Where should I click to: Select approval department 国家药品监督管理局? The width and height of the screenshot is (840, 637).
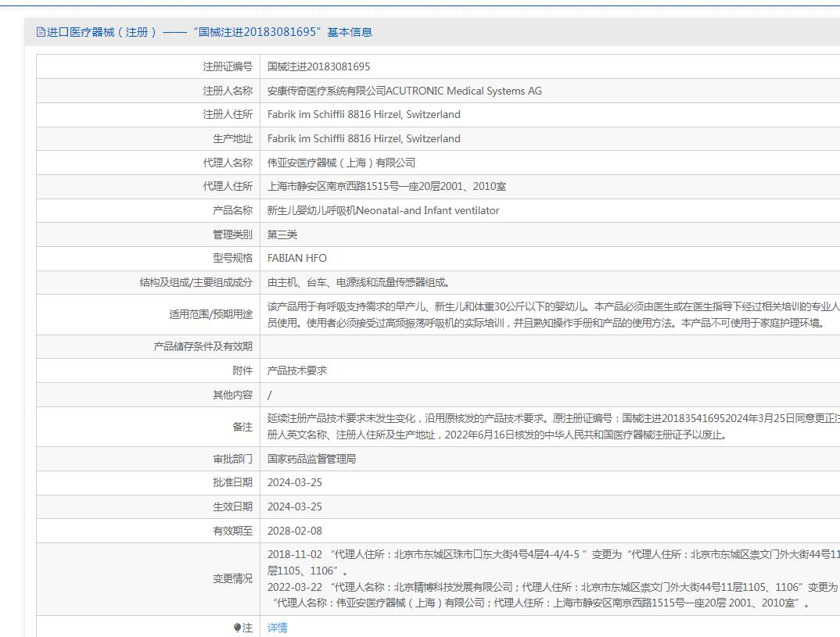(312, 459)
